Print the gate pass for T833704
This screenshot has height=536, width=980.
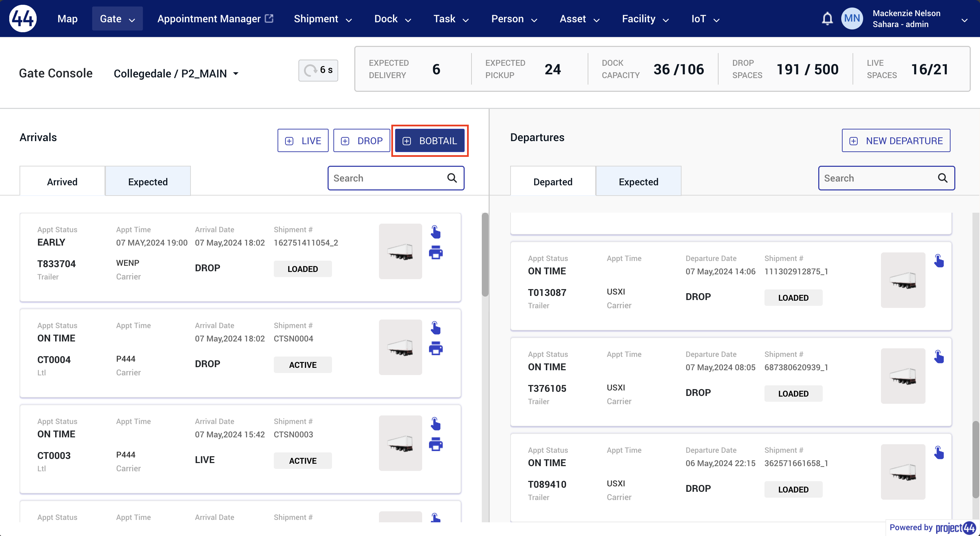pyautogui.click(x=436, y=252)
